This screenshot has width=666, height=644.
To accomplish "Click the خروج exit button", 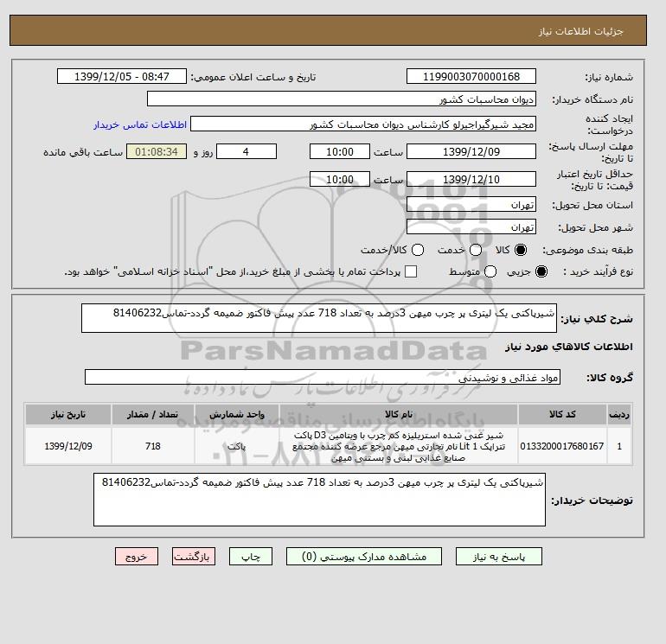I will point(137,557).
